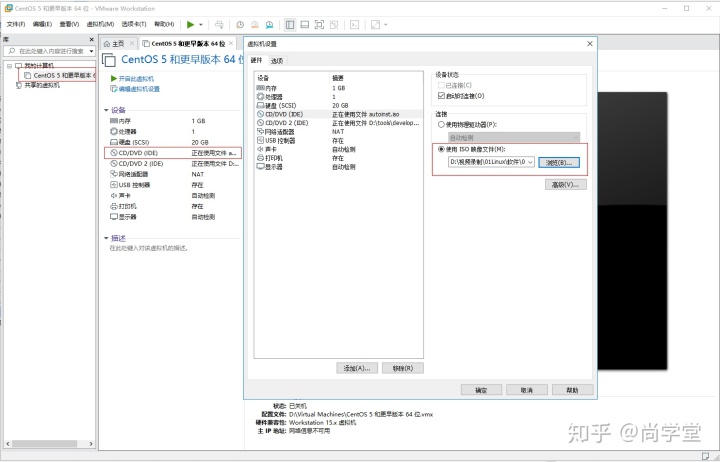This screenshot has width=720, height=462.
Task: Power on the VM with green play icon
Action: pos(191,25)
